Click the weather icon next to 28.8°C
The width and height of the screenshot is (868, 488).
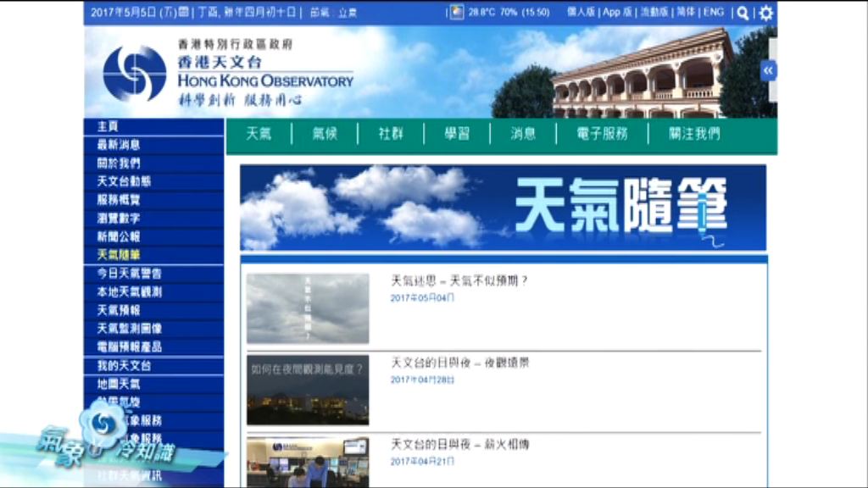click(455, 12)
